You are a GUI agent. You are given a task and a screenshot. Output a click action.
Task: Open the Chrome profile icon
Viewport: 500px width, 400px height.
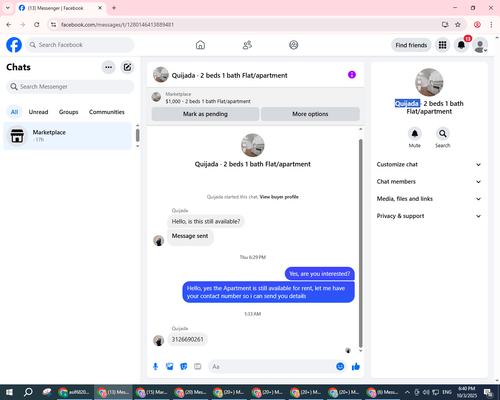point(477,25)
